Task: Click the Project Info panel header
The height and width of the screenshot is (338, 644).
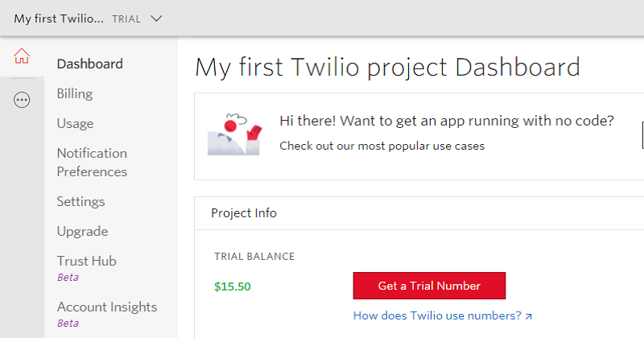Action: click(419, 213)
